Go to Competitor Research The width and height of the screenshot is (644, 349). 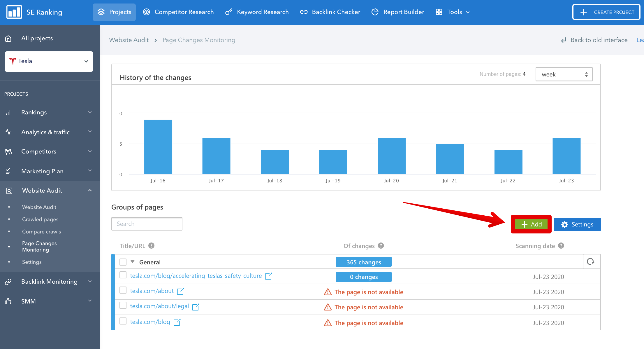point(178,12)
